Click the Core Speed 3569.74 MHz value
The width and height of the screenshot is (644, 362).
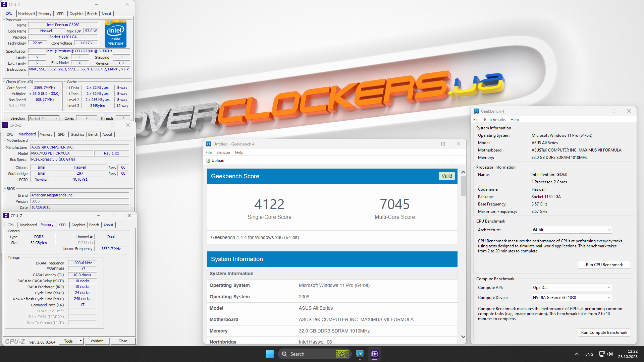(x=45, y=87)
